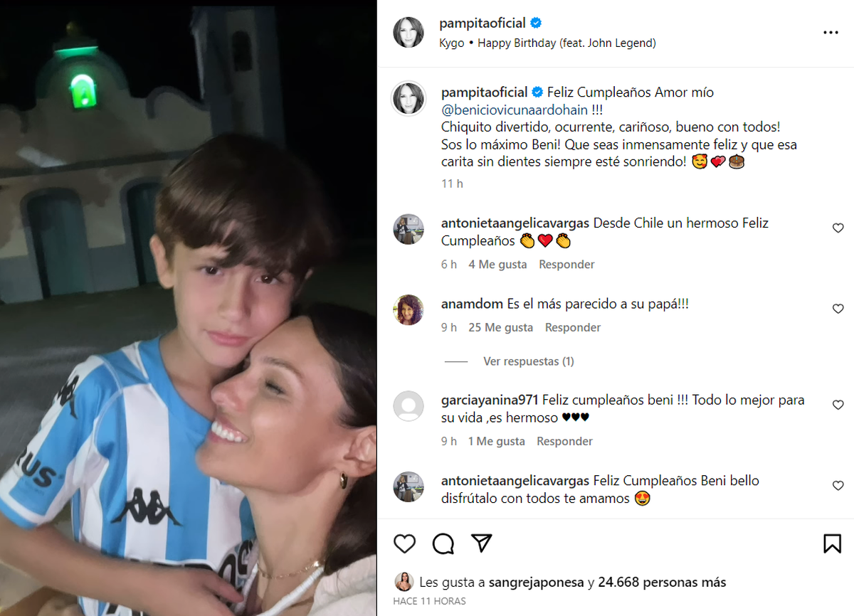Reply to garciayanina971's comment

coord(564,441)
